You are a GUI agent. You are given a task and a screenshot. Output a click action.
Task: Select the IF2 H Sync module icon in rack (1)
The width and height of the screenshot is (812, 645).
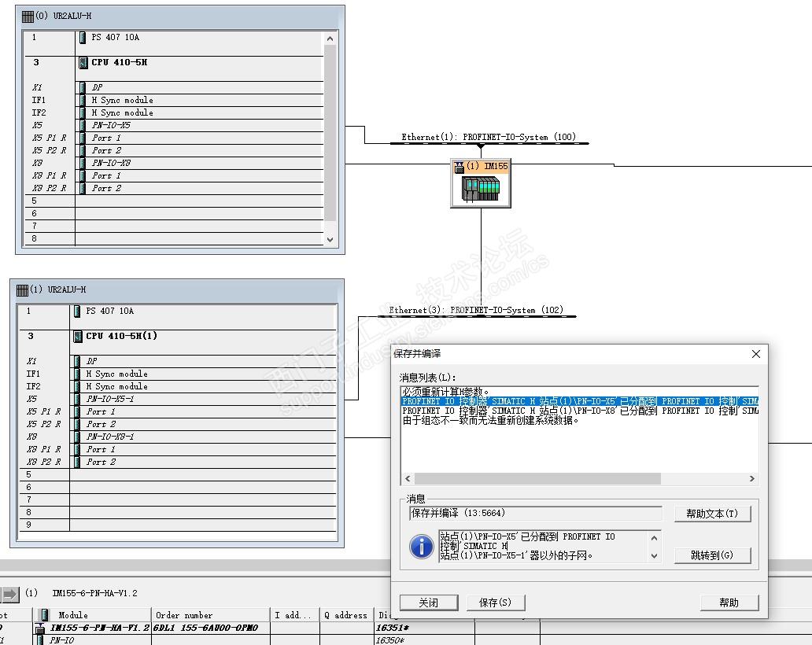point(76,386)
